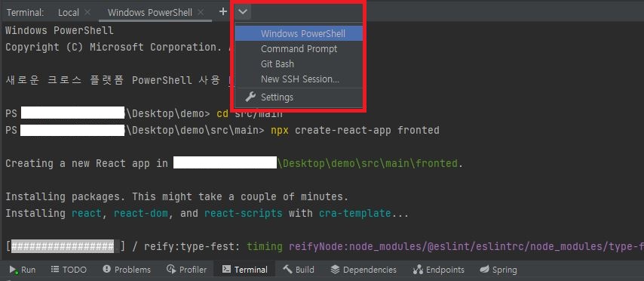644x281 pixels.
Task: Click the Profiler gauge icon
Action: tap(171, 270)
